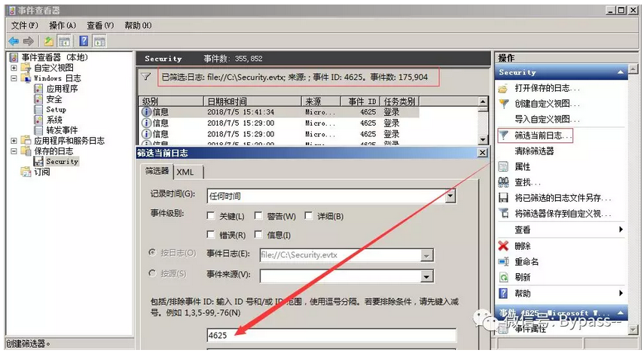Screen dimensions: 644x353
Task: Click the Up one level toolbar icon
Action: coord(48,41)
